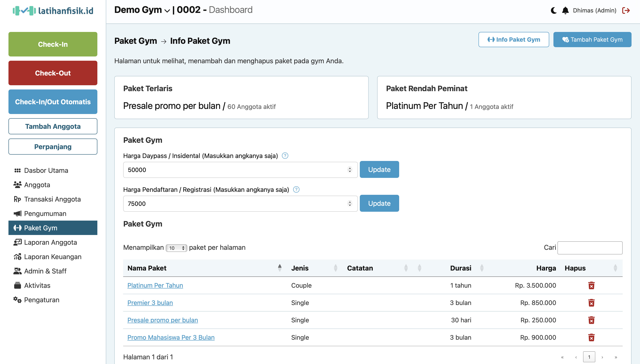Delete Promo Mahasiswa Per 3 Bulan trash icon

591,338
